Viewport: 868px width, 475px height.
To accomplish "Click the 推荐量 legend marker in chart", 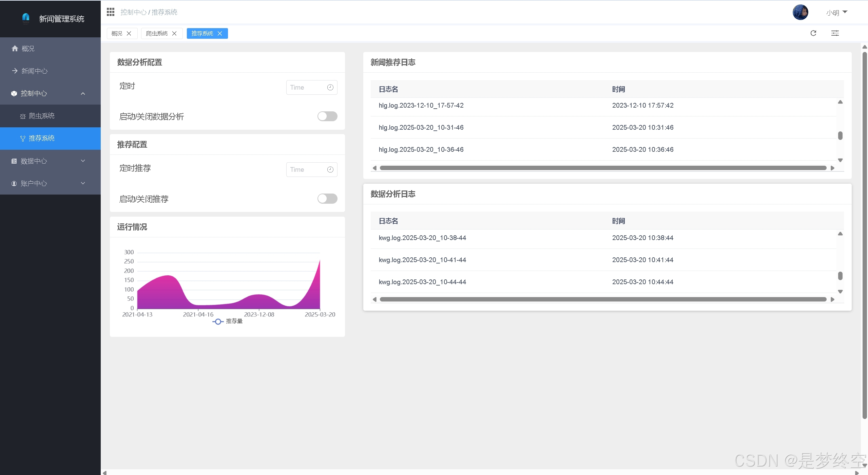I will click(218, 322).
